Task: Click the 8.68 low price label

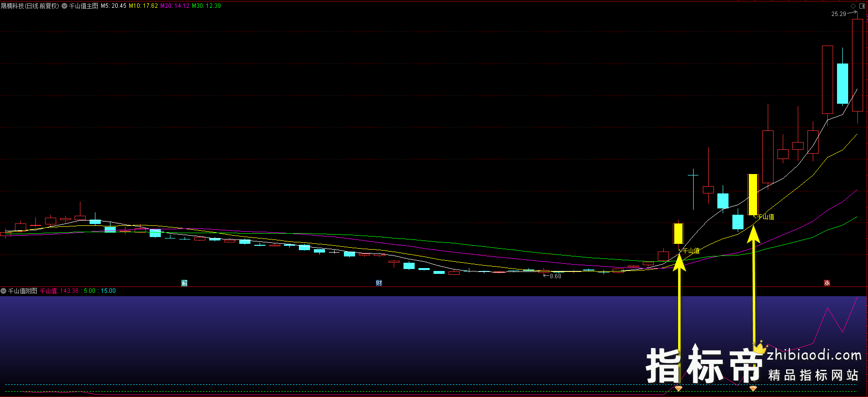Action: point(555,276)
